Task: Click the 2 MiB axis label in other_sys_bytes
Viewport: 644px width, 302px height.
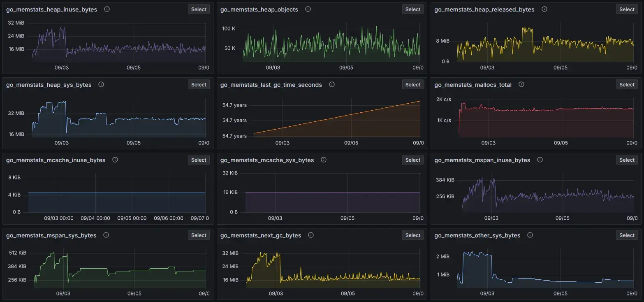Action: (442, 256)
